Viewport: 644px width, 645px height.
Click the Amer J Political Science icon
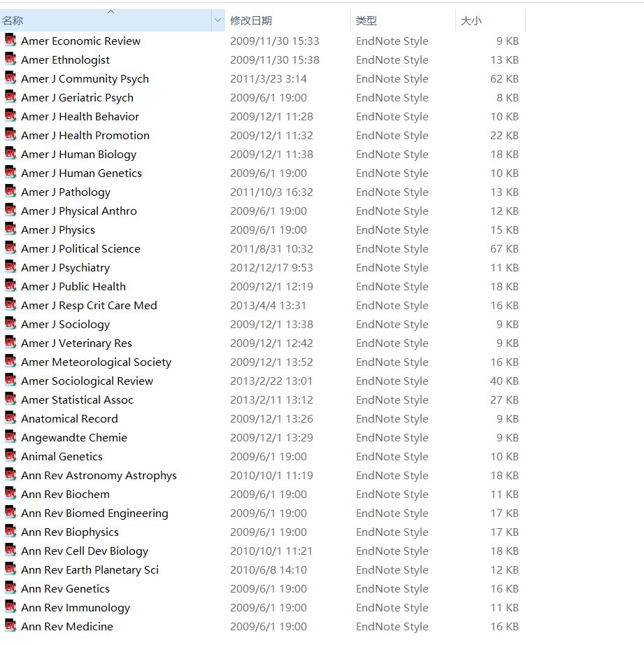pos(10,248)
